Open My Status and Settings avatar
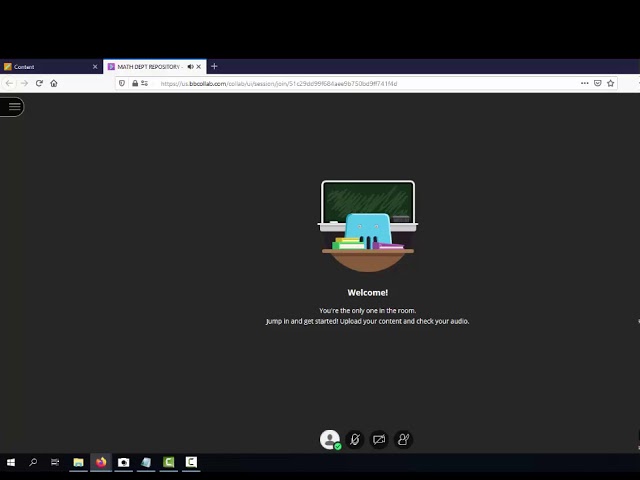 click(x=330, y=440)
